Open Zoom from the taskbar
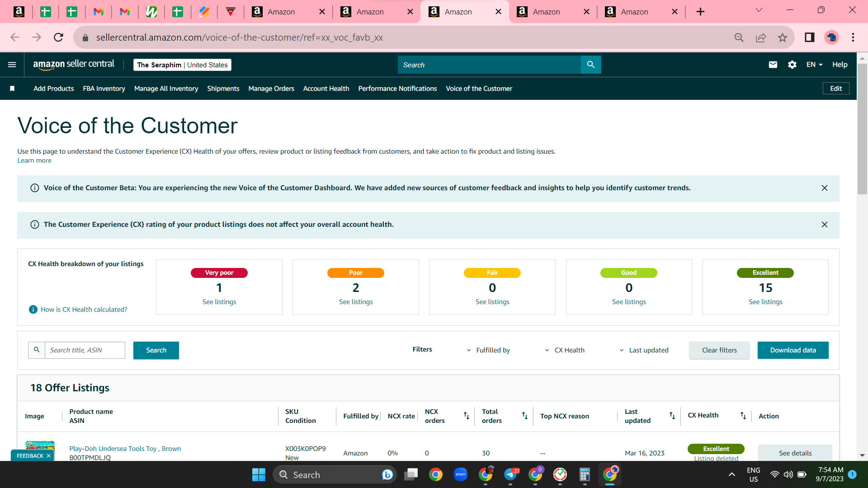868x488 pixels. click(461, 474)
